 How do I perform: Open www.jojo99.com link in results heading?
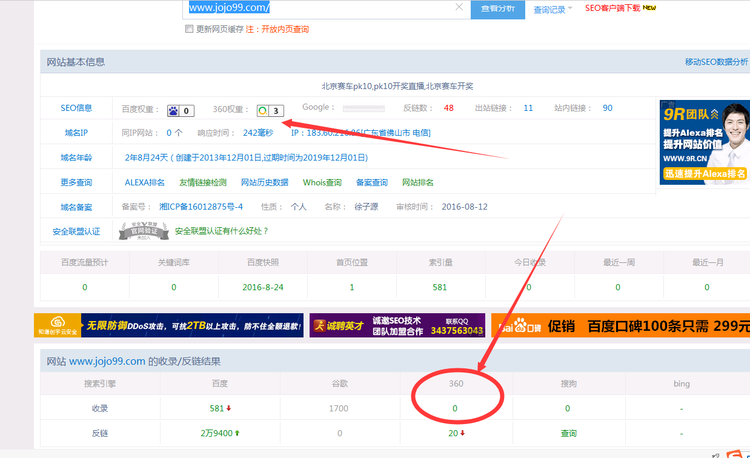click(107, 361)
